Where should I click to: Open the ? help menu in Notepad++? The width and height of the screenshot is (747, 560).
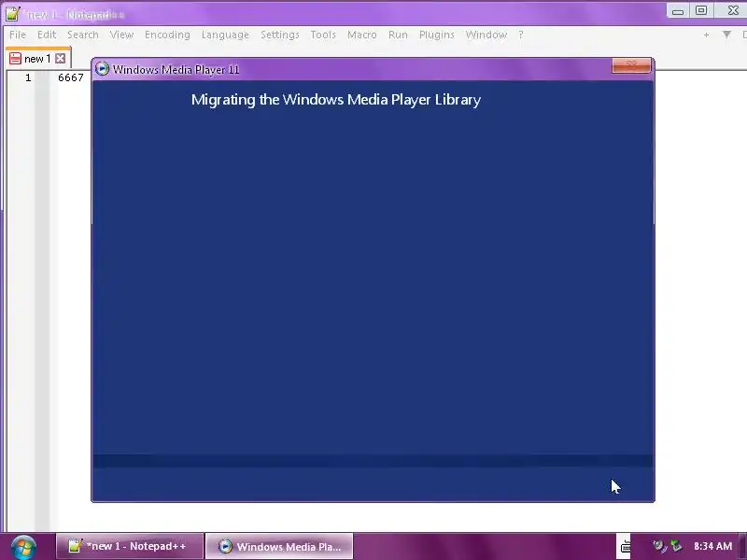click(x=521, y=35)
